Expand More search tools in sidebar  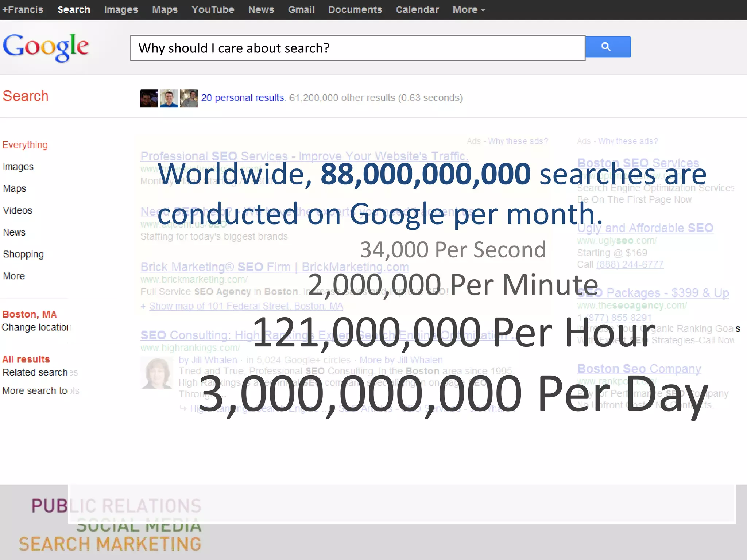[x=41, y=391]
